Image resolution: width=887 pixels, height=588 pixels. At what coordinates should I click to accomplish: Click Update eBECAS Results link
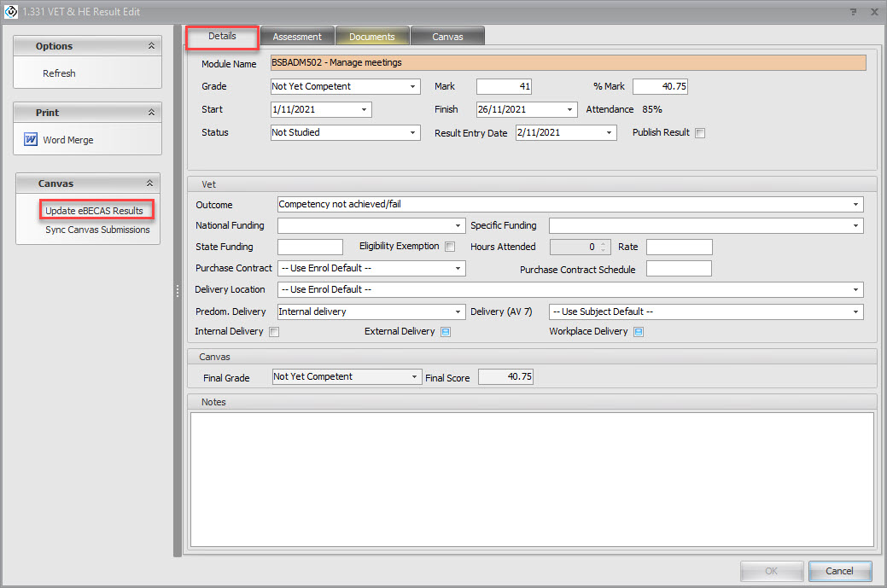(x=94, y=211)
